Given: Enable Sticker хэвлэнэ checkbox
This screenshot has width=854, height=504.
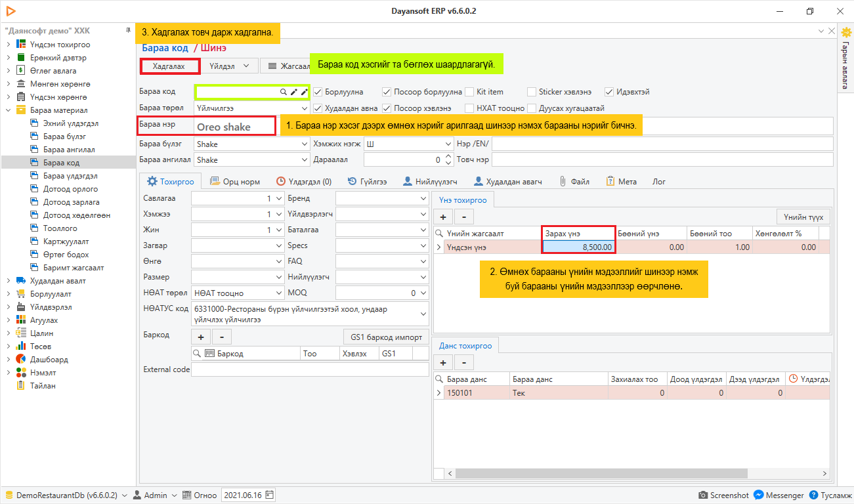Looking at the screenshot, I should [532, 92].
